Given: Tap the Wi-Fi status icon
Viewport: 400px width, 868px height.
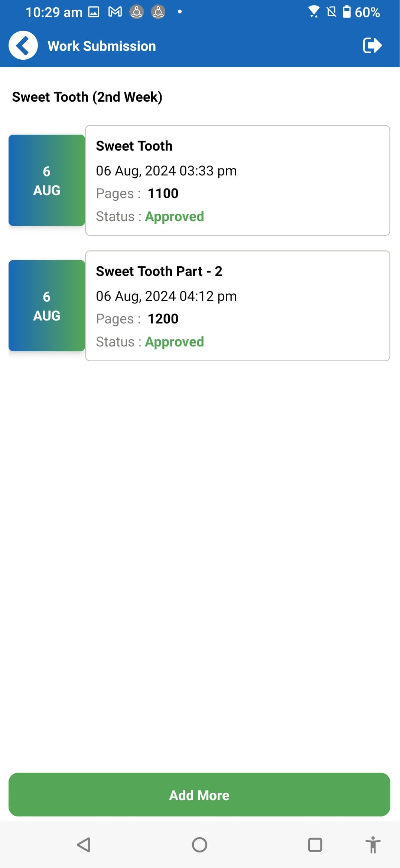Looking at the screenshot, I should click(314, 12).
